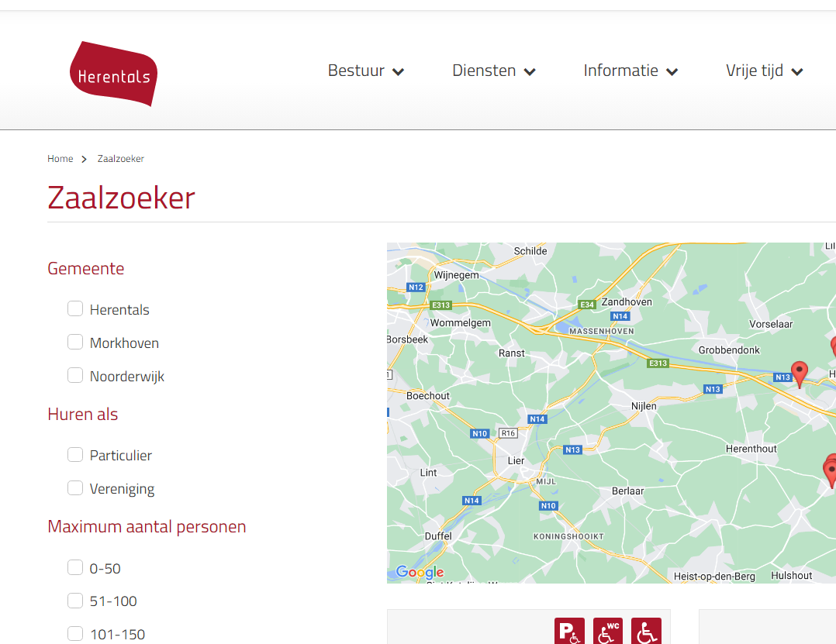Check the Particulier option
This screenshot has height=644, width=836.
tap(75, 454)
